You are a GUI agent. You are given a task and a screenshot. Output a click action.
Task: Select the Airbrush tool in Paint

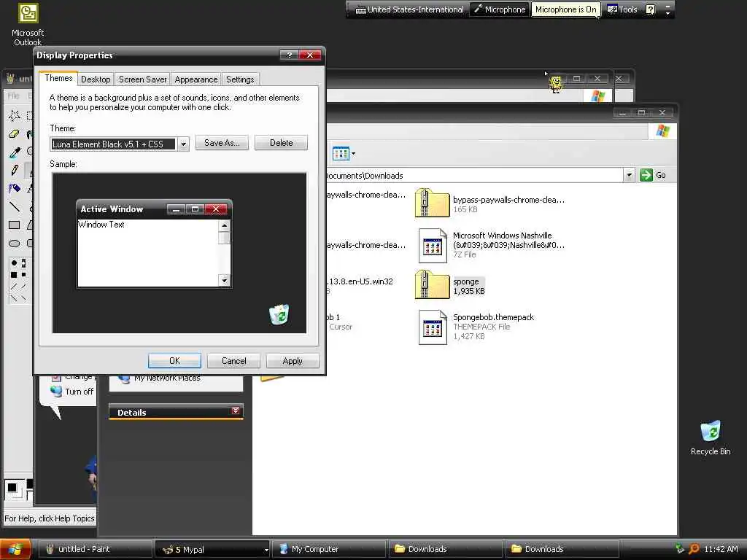(15, 189)
